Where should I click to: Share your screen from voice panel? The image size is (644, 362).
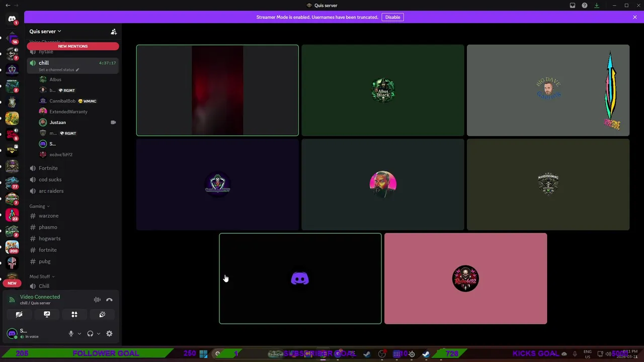[47, 314]
